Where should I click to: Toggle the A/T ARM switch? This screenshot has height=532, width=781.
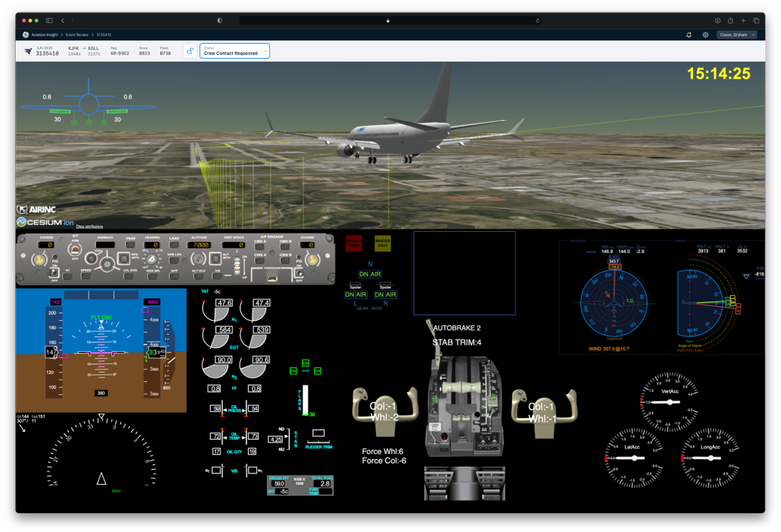(x=74, y=248)
